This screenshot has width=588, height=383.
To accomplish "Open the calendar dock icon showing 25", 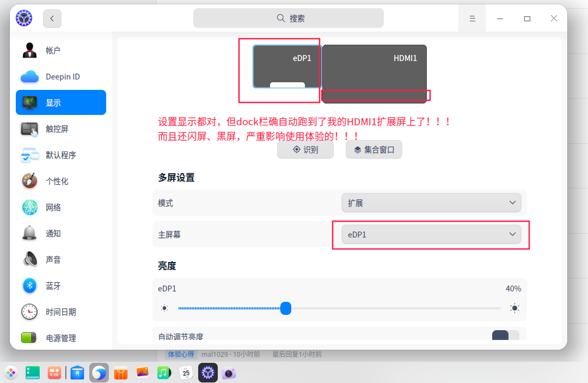I will click(186, 373).
